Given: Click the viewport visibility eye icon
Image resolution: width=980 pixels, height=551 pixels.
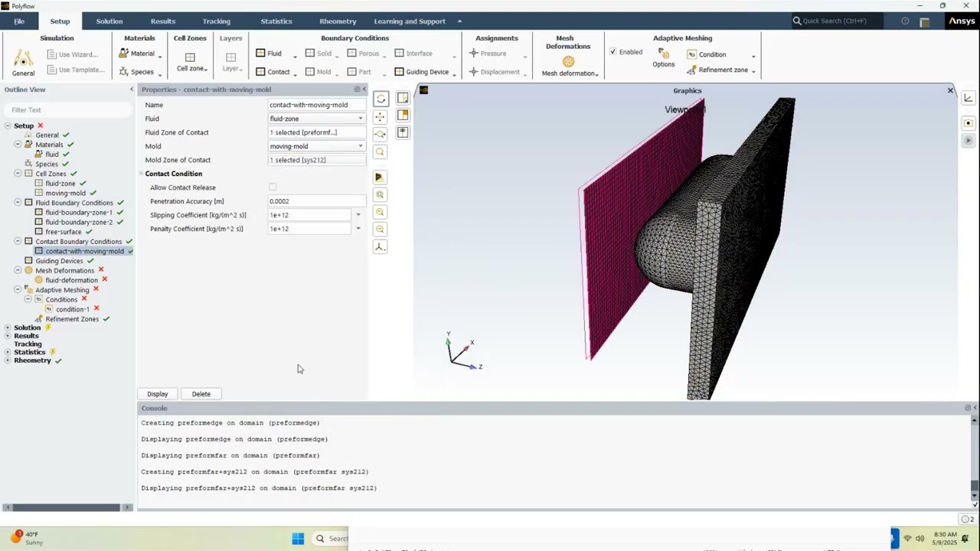Looking at the screenshot, I should tap(403, 133).
